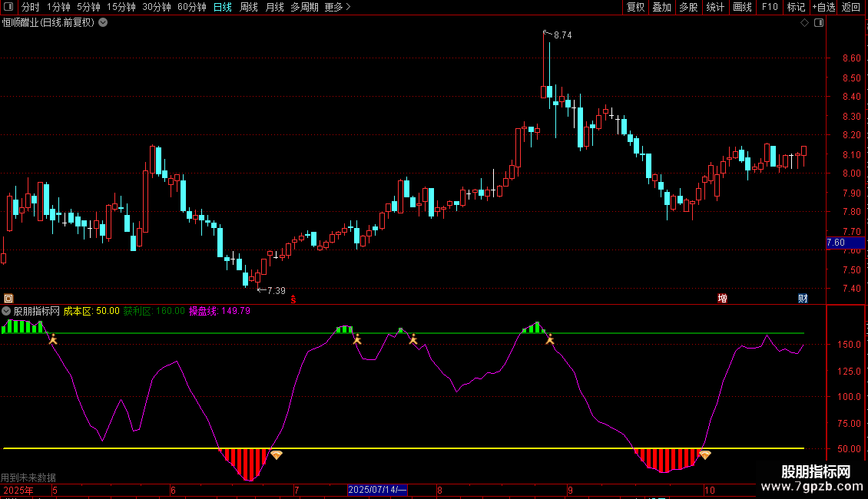
Task: Select the 60分钟 period
Action: click(x=192, y=7)
